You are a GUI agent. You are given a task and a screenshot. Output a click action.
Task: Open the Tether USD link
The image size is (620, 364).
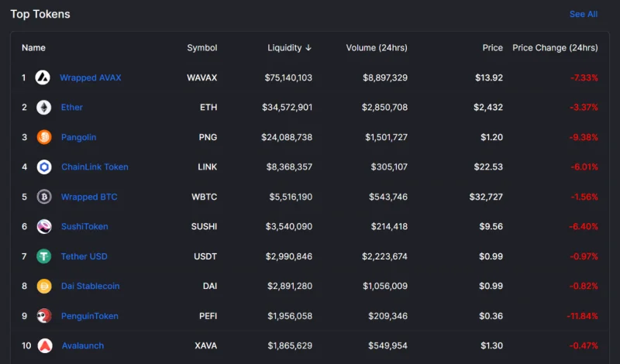pos(84,256)
